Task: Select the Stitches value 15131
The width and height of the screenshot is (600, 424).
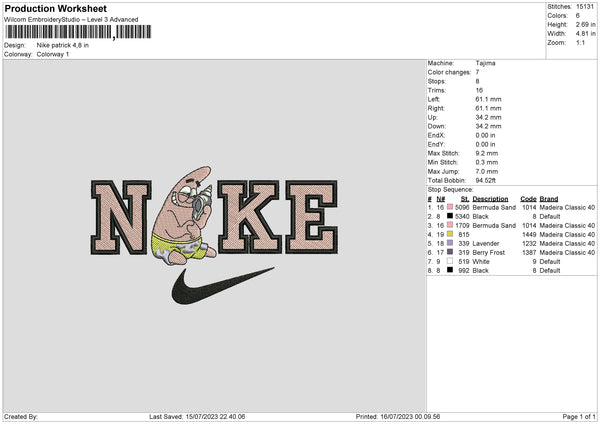Action: coord(585,7)
